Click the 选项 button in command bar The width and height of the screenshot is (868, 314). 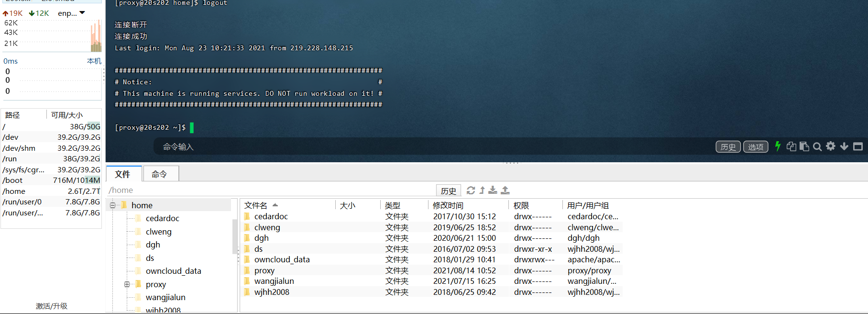756,147
